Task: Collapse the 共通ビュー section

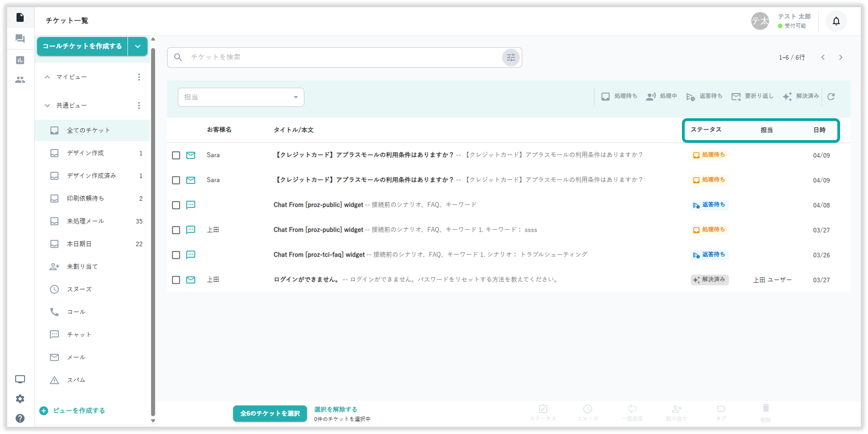Action: pos(47,106)
